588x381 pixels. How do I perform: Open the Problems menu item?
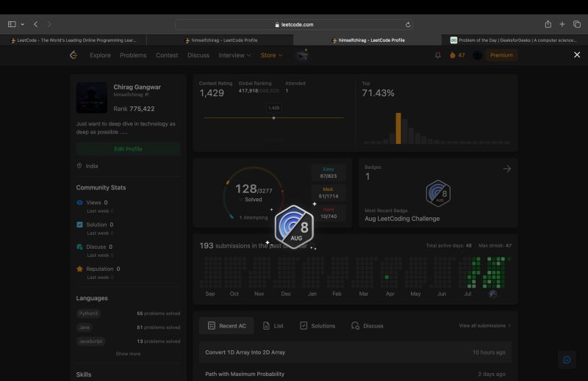point(133,55)
